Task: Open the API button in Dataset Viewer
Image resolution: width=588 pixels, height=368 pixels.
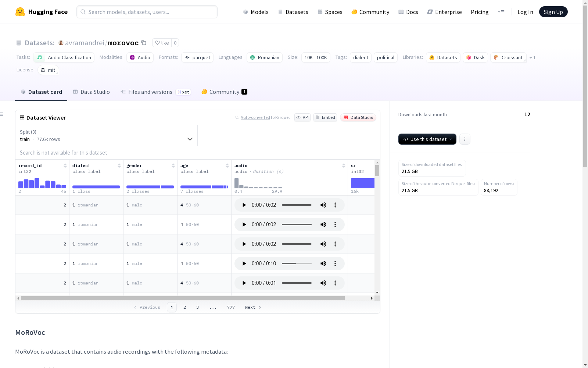Action: click(x=302, y=117)
